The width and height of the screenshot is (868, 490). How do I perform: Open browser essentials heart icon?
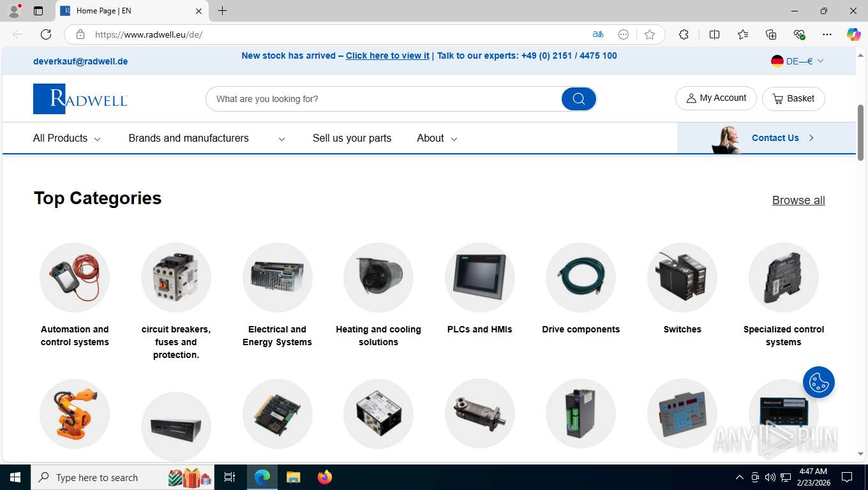coord(799,34)
